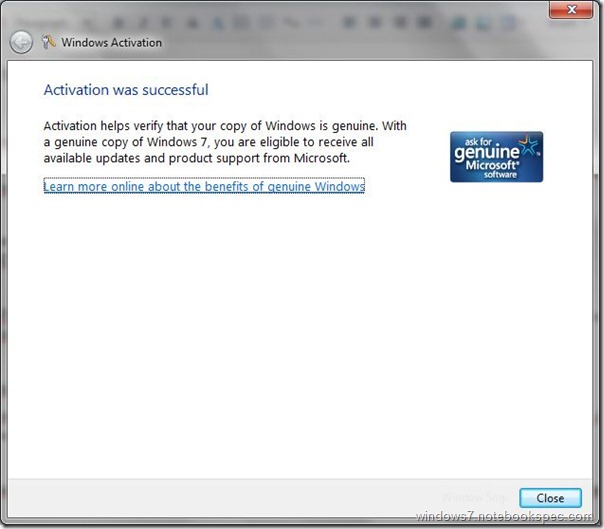The height and width of the screenshot is (529, 604).
Task: Open the Learn more online about genuine Windows link
Action: click(x=204, y=186)
